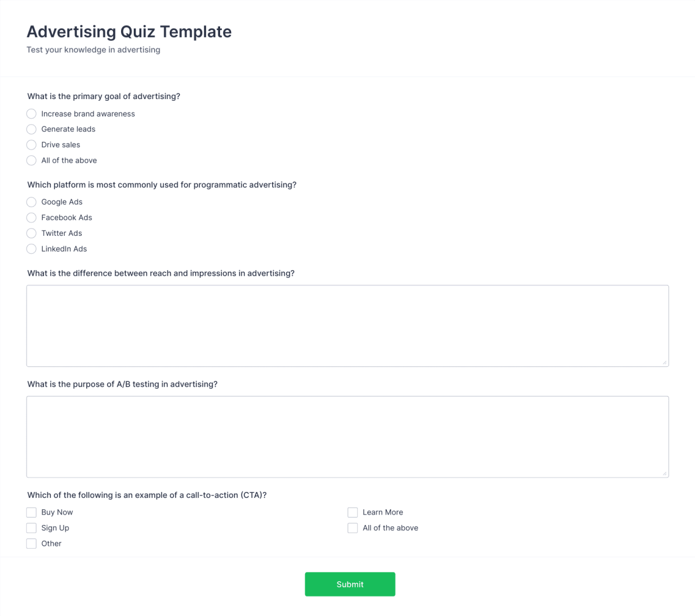Click the 'Test your knowledge' subtitle text
Viewport: 695px width, 616px height.
click(x=93, y=50)
